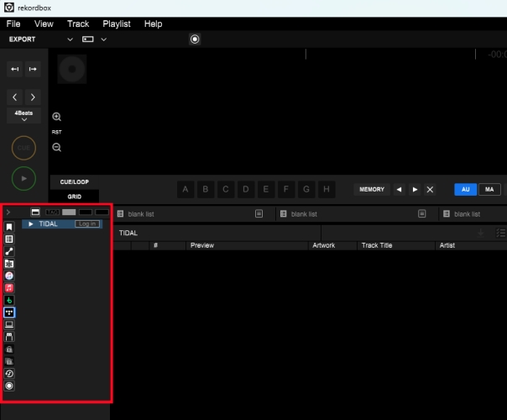Viewport: 507px width, 420px height.
Task: Open the Help menu
Action: 153,24
